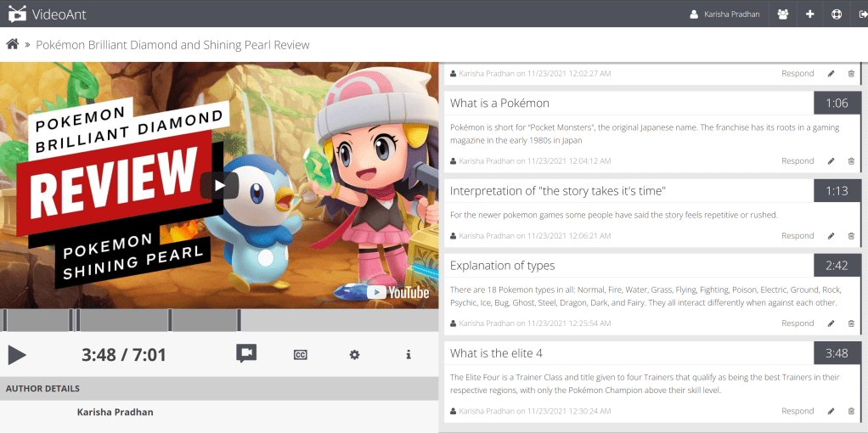This screenshot has height=433, width=868.
Task: Click the first annotation marker on timeline
Action: 5,320
